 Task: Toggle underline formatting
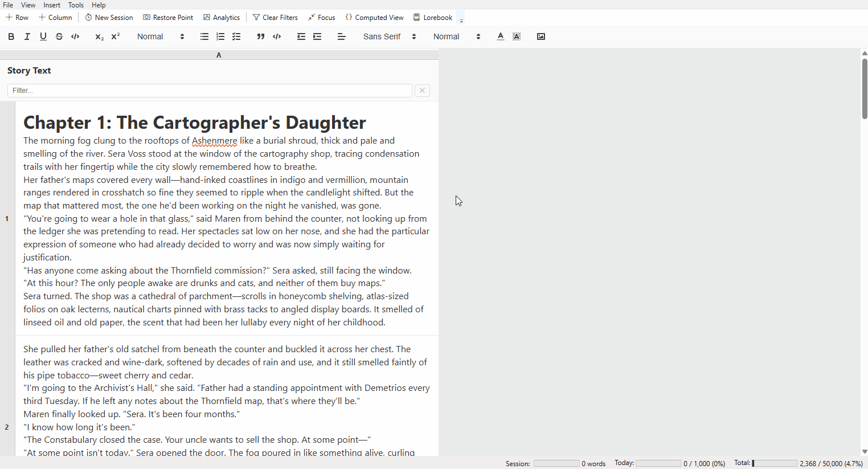pos(43,36)
